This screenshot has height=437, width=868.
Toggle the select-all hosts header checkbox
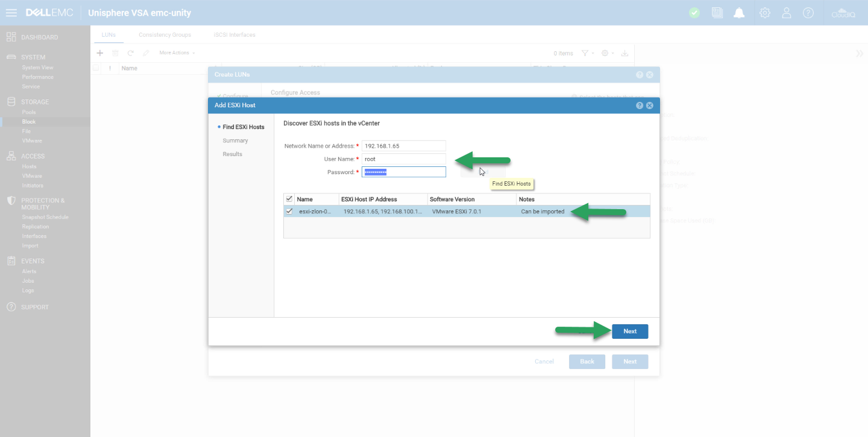289,199
